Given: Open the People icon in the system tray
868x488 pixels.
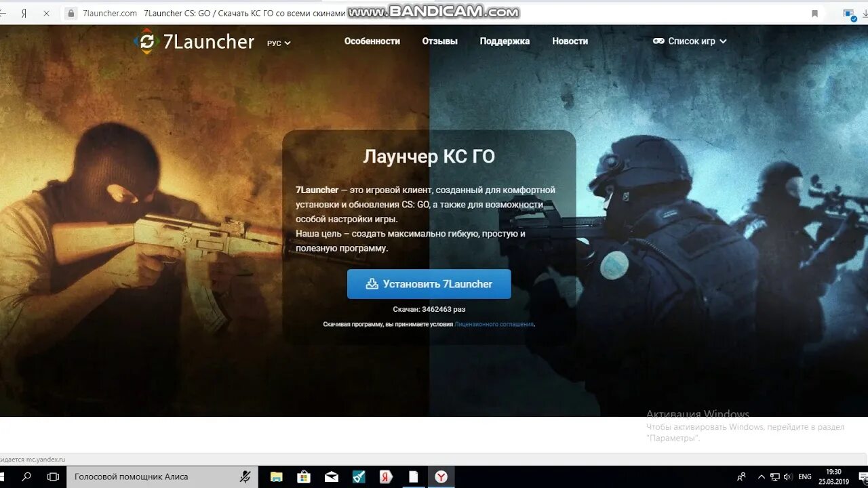Looking at the screenshot, I should pos(742,477).
